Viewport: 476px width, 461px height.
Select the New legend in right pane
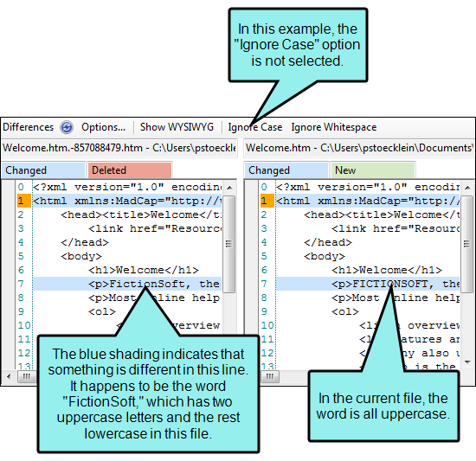(373, 170)
